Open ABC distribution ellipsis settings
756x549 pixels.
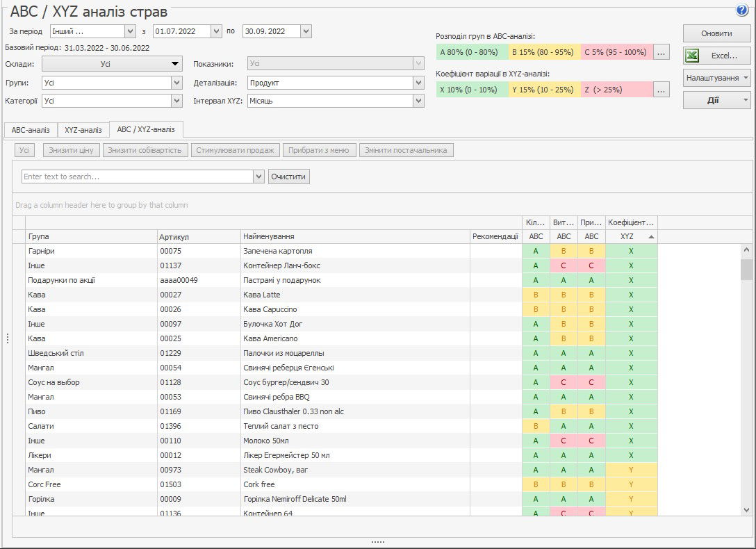pyautogui.click(x=661, y=52)
